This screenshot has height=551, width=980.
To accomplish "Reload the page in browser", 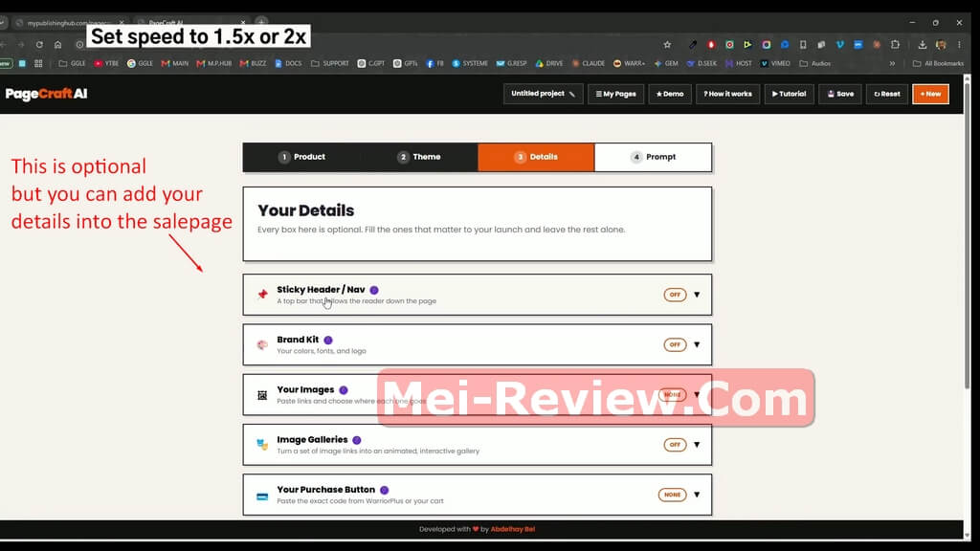I will point(39,45).
